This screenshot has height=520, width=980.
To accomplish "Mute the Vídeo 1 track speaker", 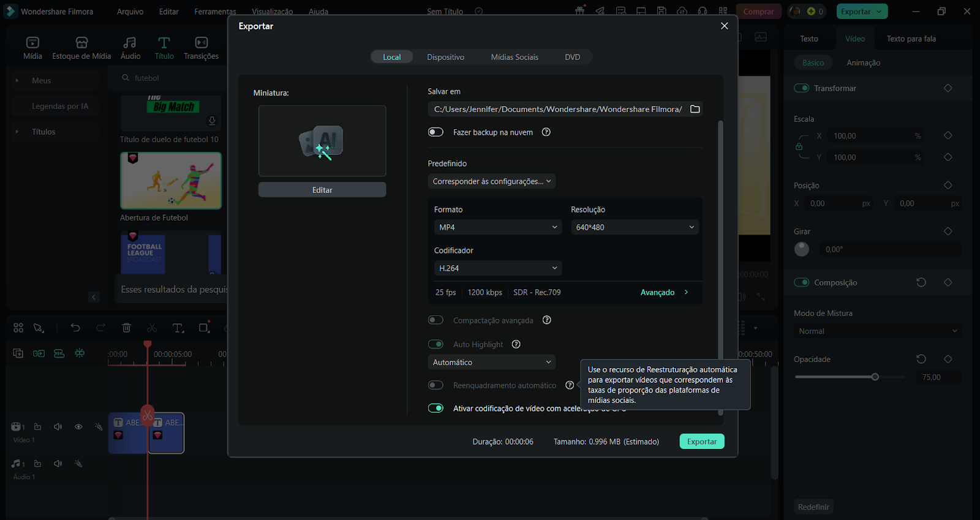I will (58, 427).
